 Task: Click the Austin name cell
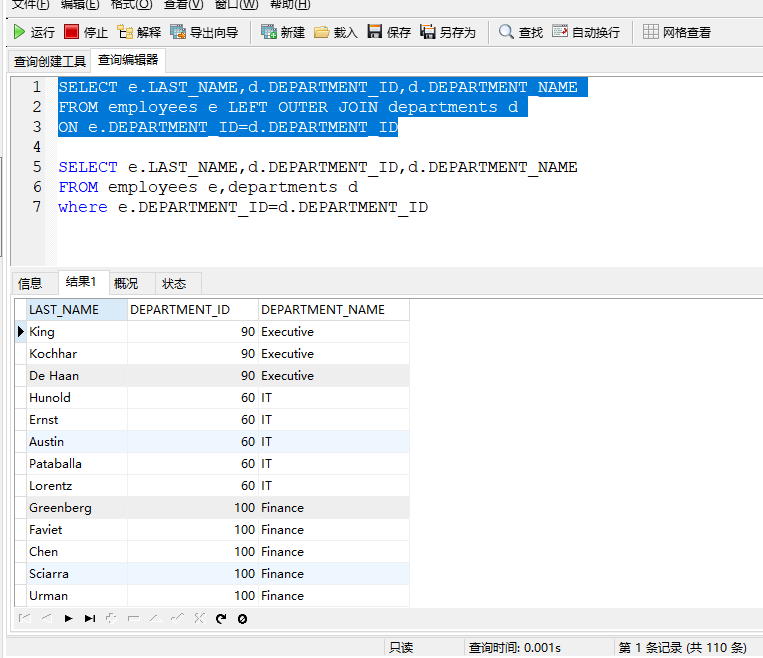[77, 442]
